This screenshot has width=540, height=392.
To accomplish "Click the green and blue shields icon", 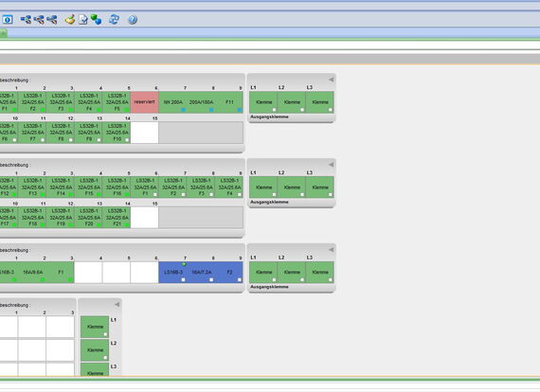I will click(96, 19).
